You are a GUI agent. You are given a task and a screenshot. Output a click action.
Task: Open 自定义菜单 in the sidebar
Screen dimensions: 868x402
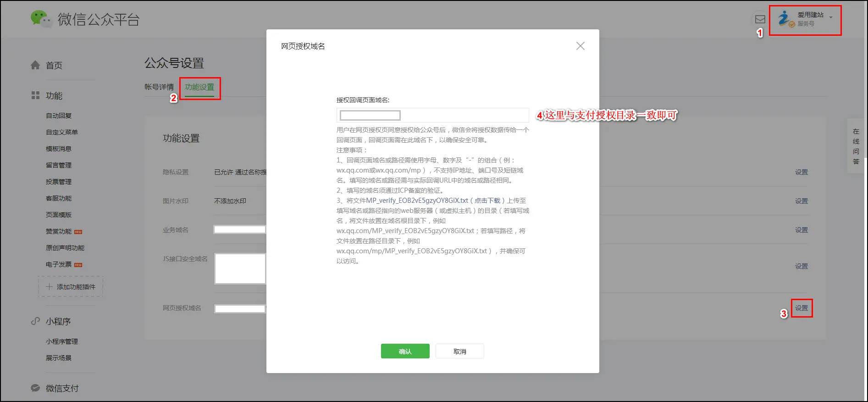pyautogui.click(x=62, y=132)
